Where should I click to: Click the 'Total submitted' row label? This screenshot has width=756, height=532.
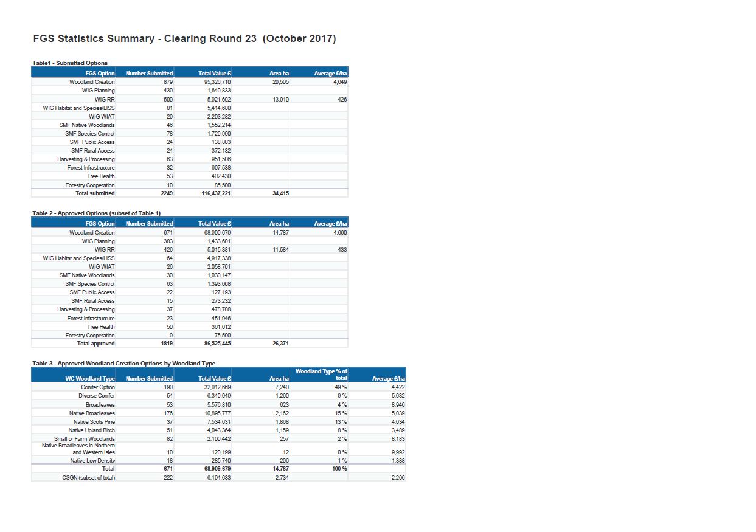(95, 193)
